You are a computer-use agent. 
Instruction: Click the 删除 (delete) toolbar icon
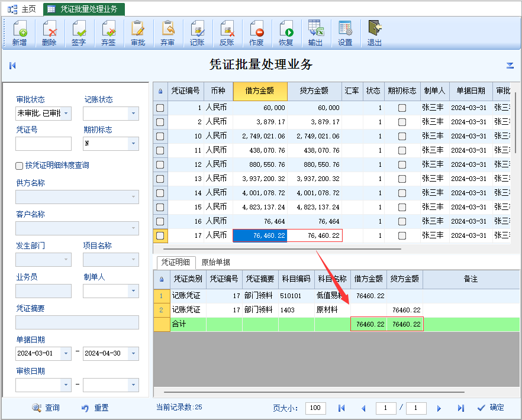click(x=49, y=33)
